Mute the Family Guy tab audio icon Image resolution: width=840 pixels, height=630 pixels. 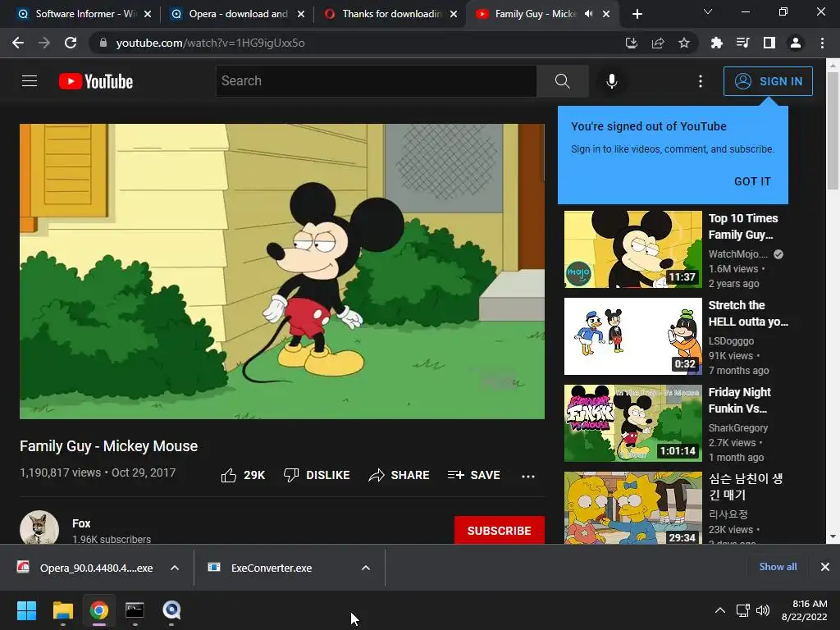[x=588, y=14]
